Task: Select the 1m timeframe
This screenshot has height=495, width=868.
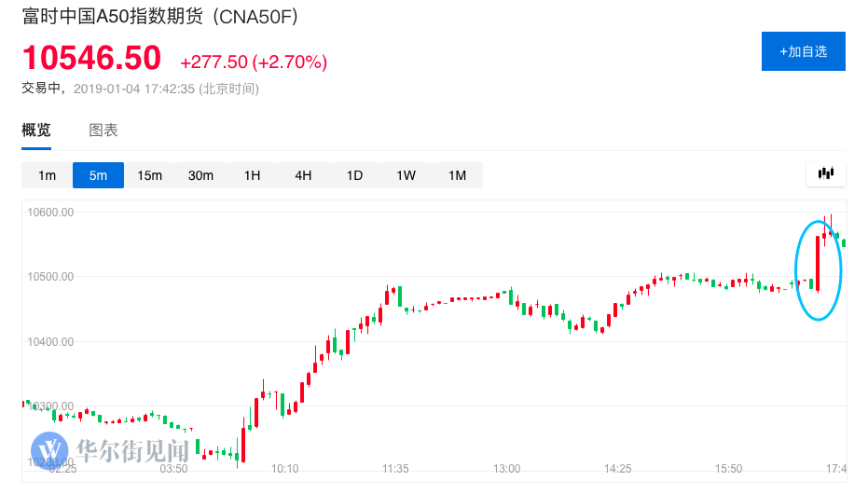Action: coord(47,175)
